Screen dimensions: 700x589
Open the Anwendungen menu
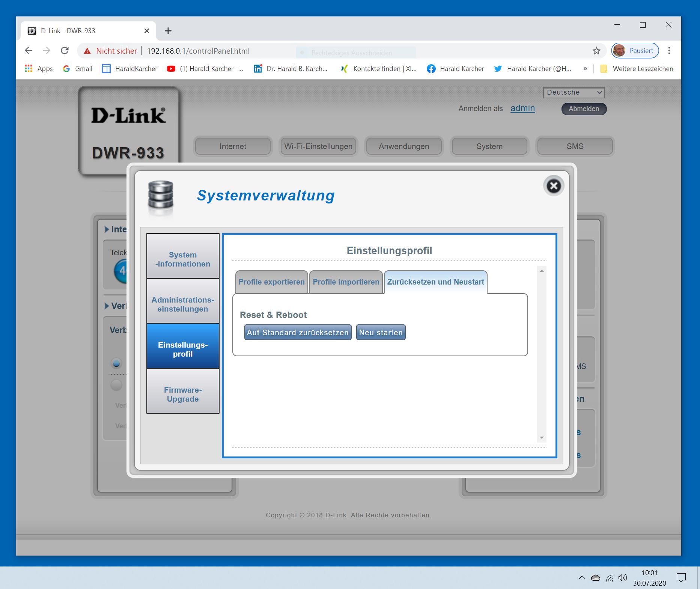(x=404, y=146)
